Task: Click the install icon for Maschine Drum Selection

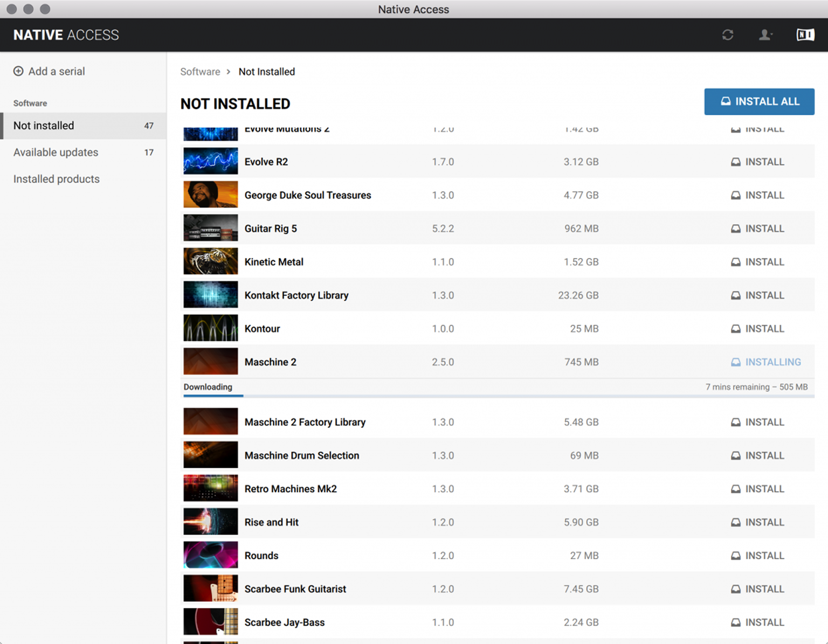Action: [736, 455]
